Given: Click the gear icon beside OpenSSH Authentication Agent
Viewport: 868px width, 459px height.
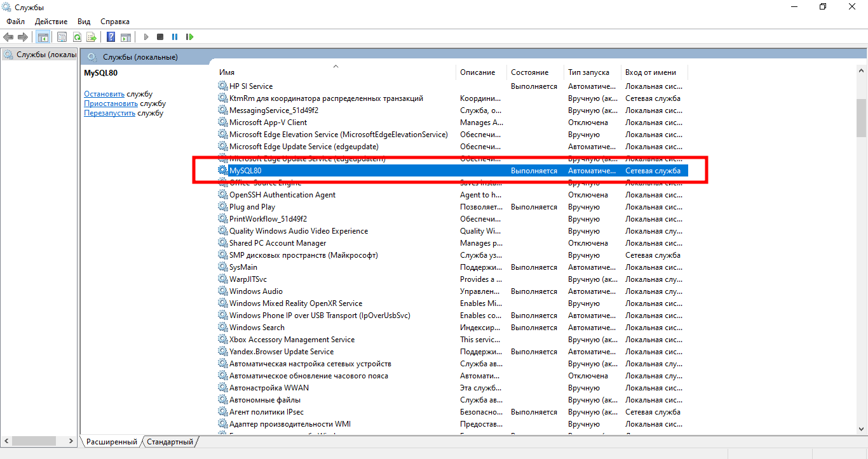Looking at the screenshot, I should [222, 195].
